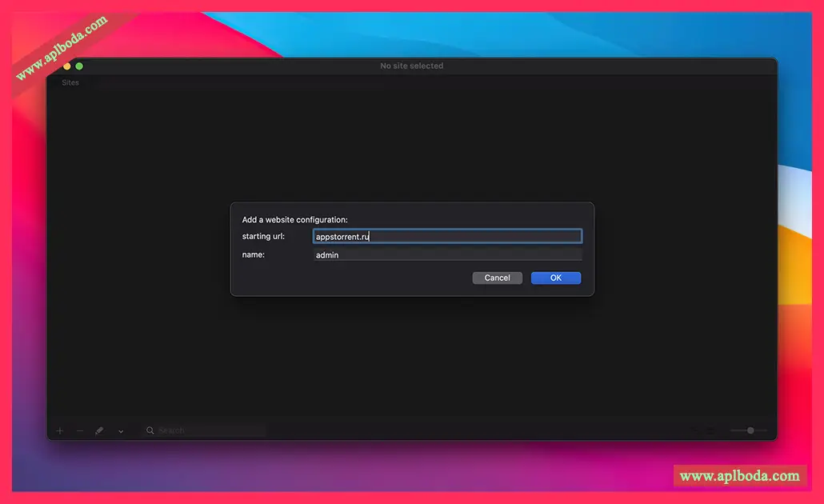
Task: Click the green zoom window button
Action: pos(79,66)
